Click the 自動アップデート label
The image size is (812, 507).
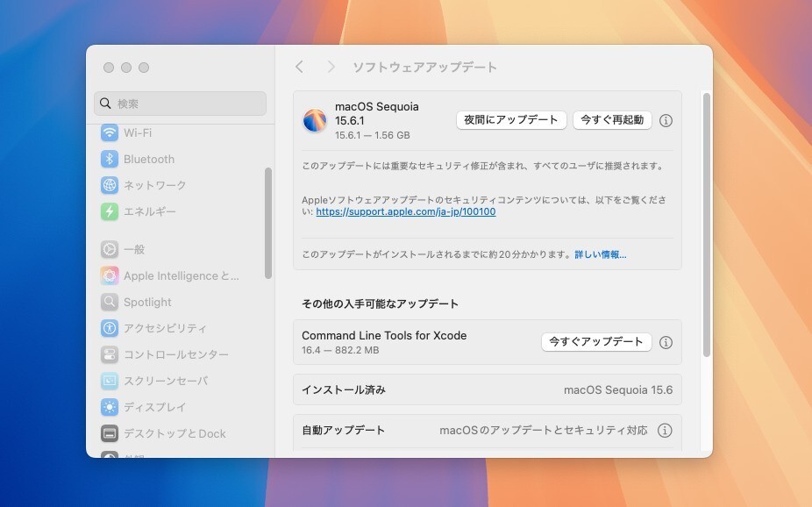pyautogui.click(x=344, y=431)
